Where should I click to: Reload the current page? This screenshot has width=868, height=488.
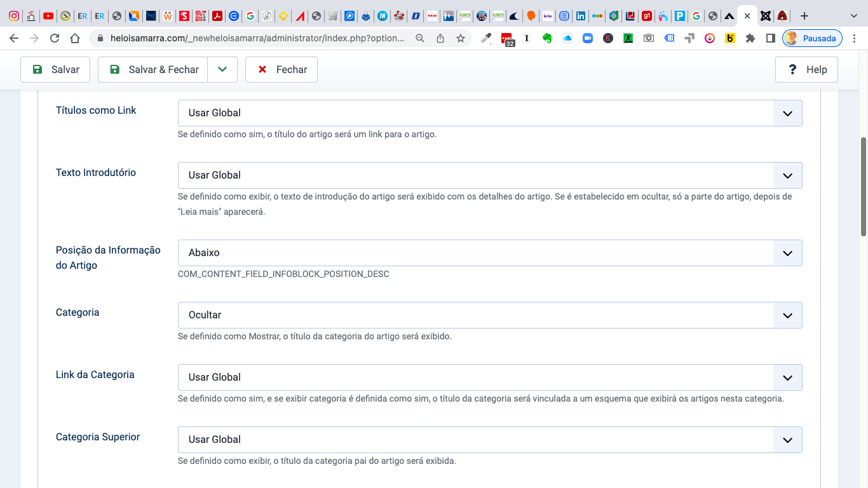click(x=55, y=38)
